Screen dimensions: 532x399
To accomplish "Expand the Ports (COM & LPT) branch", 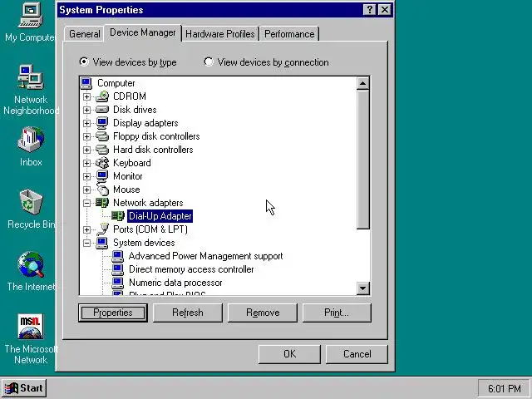I will 86,229.
